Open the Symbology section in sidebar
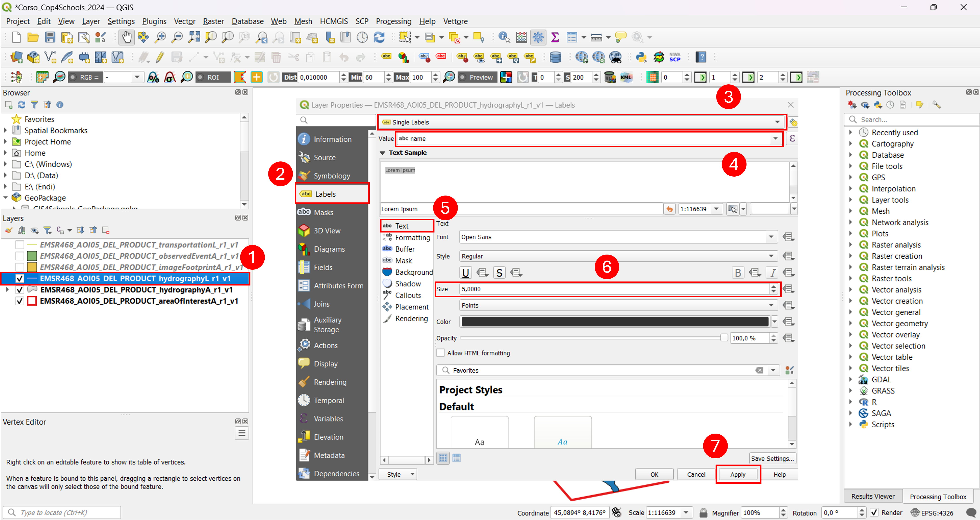 [331, 175]
